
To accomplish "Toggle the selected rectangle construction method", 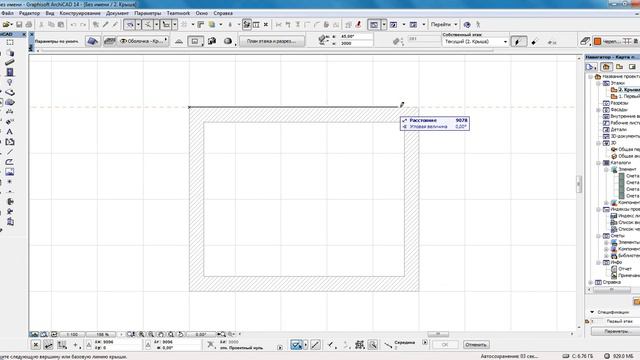I will (x=195, y=41).
